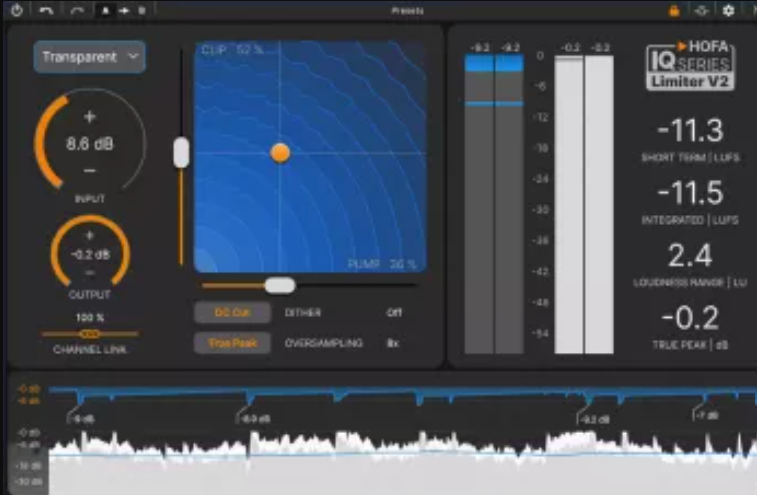The image size is (757, 495).
Task: Click the minus on the Output knob
Action: 90,273
